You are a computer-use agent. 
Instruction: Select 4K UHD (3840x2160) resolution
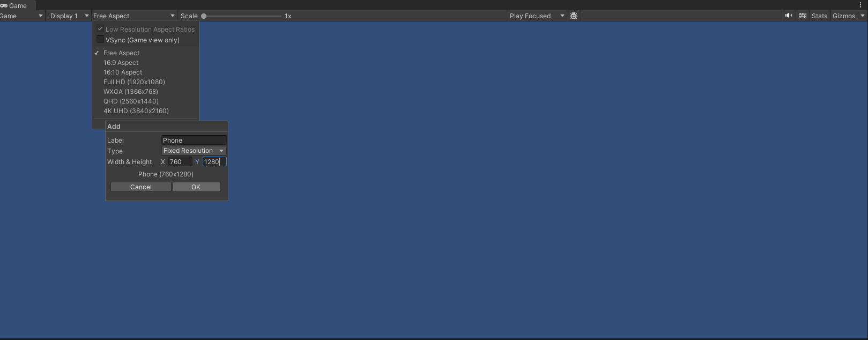tap(145, 111)
